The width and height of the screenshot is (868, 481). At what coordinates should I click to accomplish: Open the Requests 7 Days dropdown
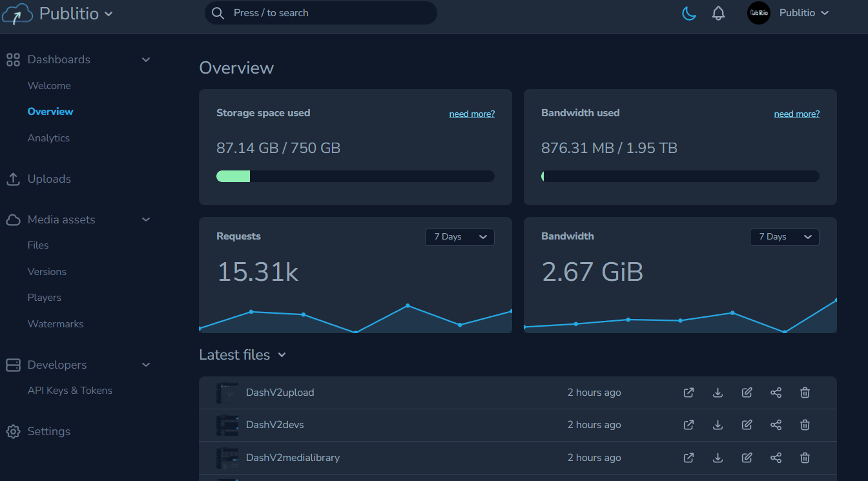click(x=459, y=237)
